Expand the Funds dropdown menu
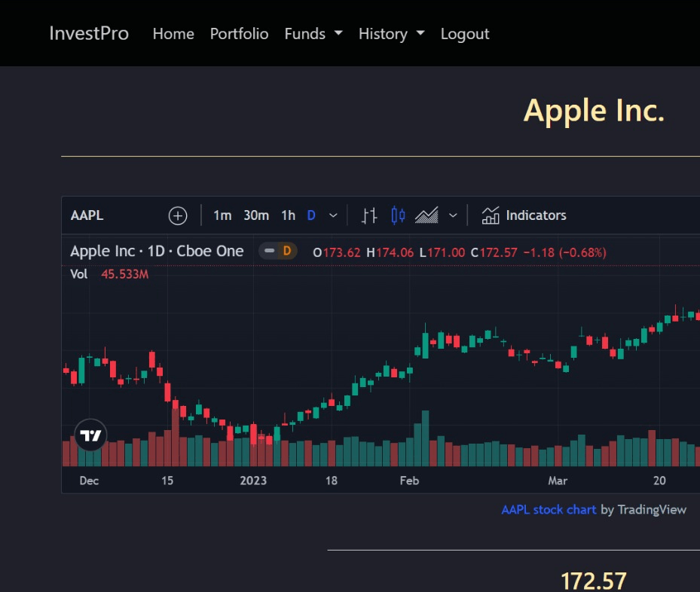The image size is (700, 592). [313, 34]
